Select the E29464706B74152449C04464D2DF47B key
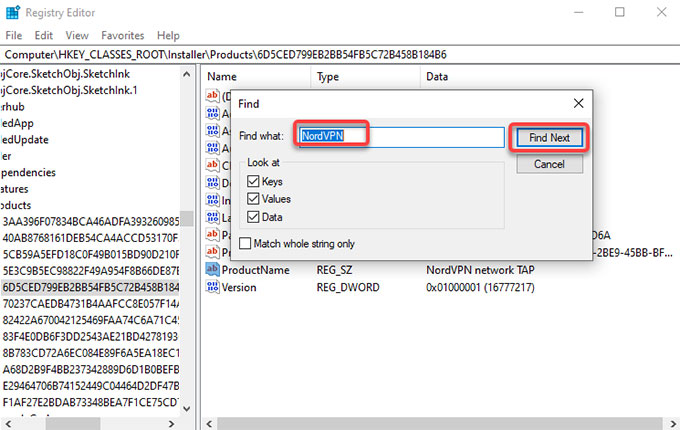680x430 pixels. pos(91,386)
